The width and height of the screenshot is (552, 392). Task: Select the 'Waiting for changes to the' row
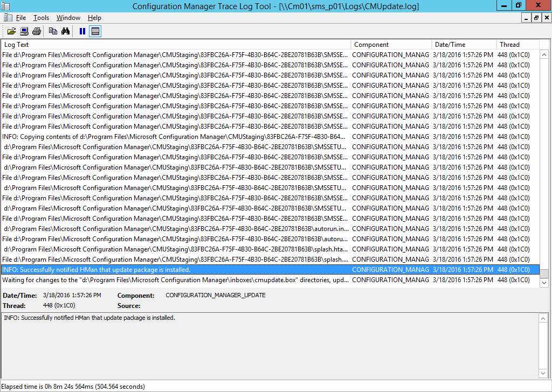270,280
